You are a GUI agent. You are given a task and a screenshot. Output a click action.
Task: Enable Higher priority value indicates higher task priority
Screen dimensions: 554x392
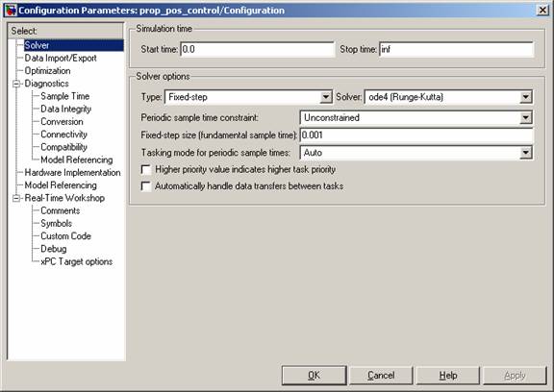(x=146, y=170)
